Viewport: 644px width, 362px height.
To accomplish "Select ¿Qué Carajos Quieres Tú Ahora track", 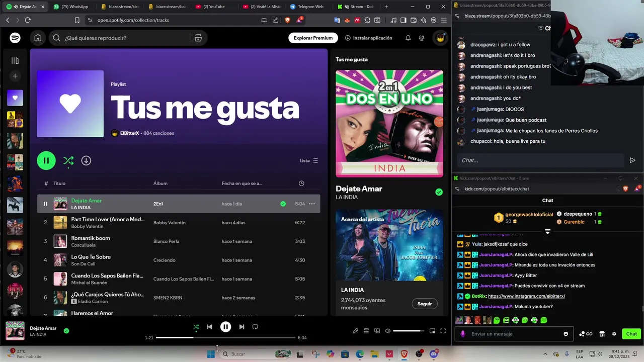I will click(179, 297).
